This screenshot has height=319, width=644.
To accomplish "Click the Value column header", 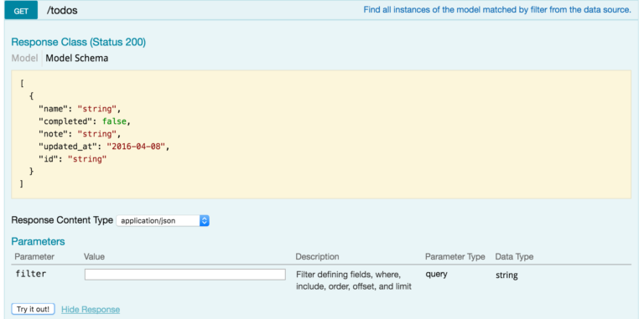I will tap(94, 257).
